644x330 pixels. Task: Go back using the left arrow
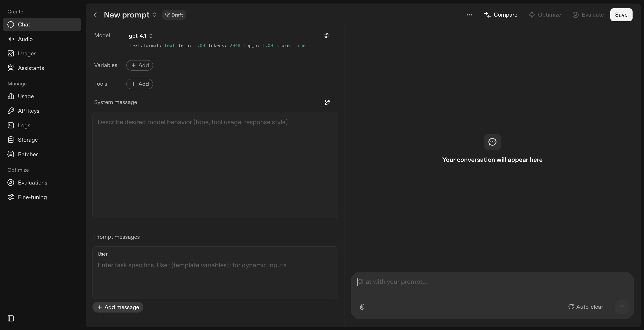(95, 15)
